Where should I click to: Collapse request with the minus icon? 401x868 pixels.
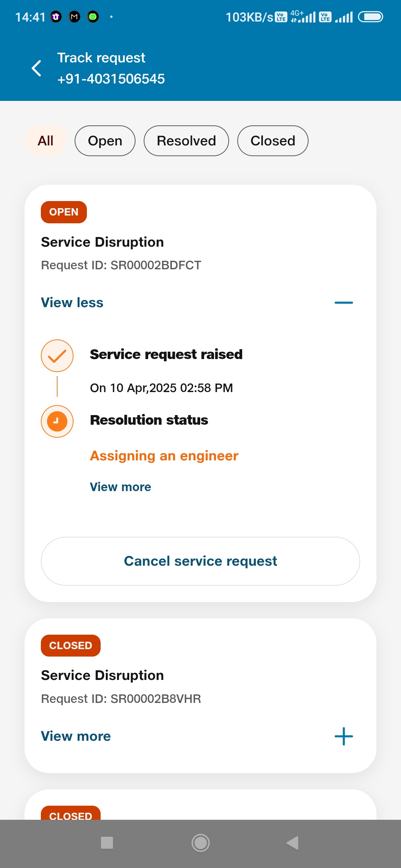pos(344,303)
